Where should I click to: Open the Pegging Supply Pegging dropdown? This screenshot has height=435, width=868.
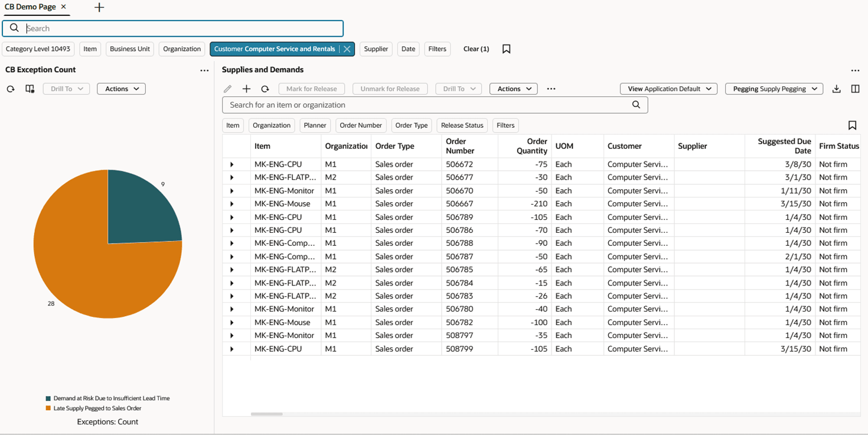pyautogui.click(x=774, y=89)
